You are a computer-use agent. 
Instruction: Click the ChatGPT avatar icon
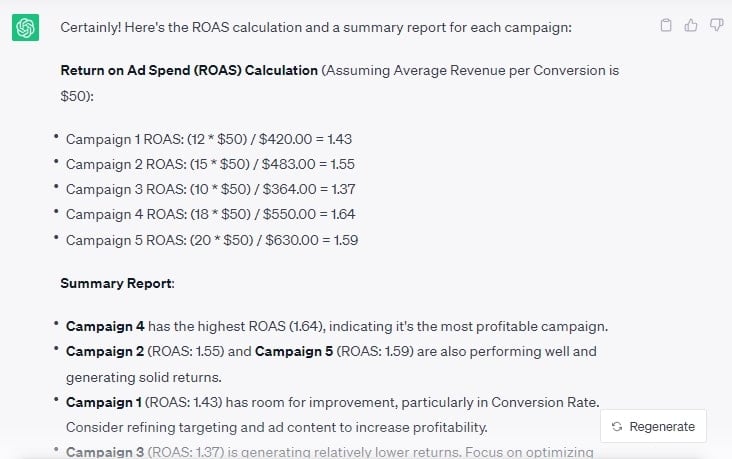25,28
